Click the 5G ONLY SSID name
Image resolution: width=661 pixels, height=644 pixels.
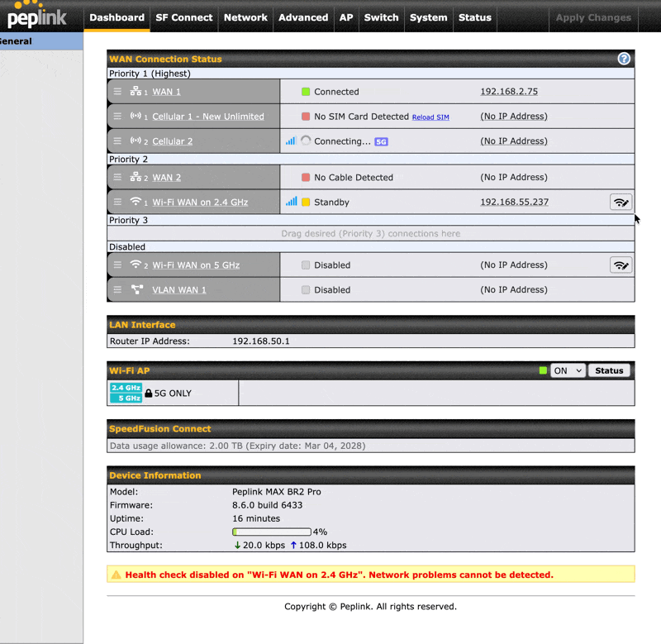click(x=173, y=394)
